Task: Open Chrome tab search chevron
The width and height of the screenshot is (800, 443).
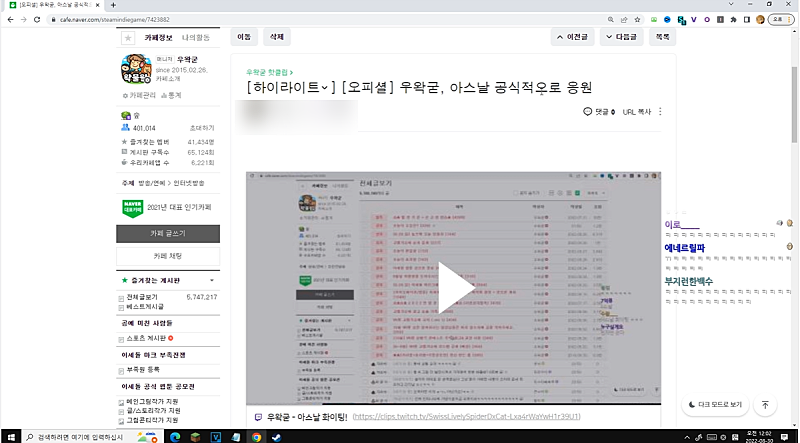Action: (731, 5)
